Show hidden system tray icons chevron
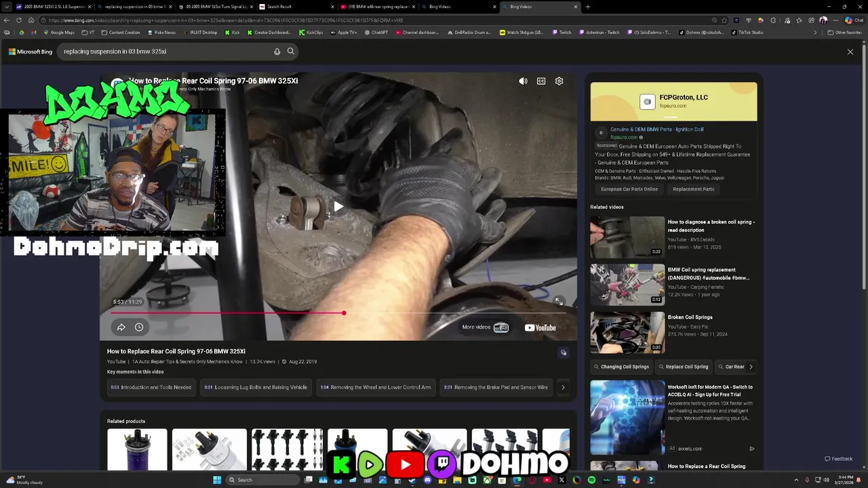 coord(796,480)
